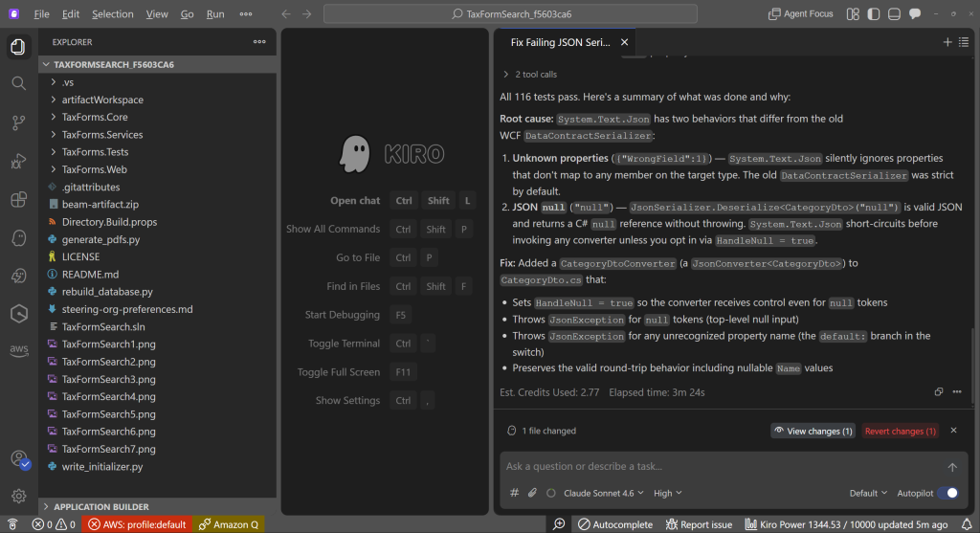The image size is (980, 533).
Task: Send the message with the up arrow
Action: point(952,467)
